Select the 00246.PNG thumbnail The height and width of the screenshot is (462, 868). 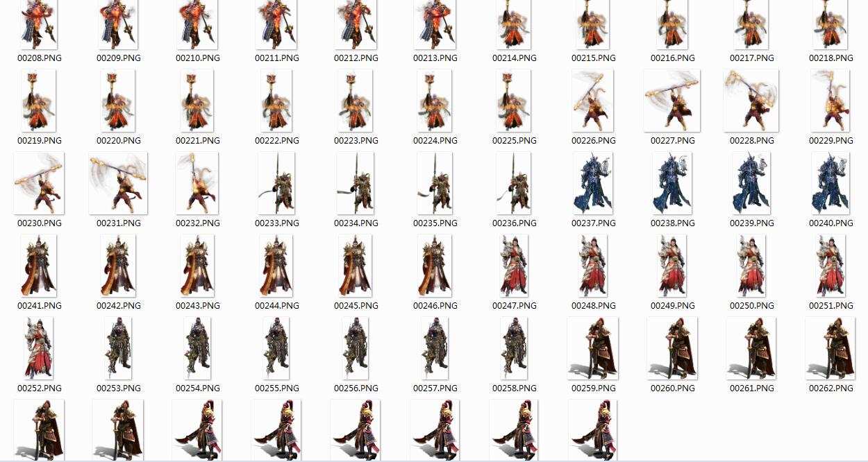pos(435,266)
